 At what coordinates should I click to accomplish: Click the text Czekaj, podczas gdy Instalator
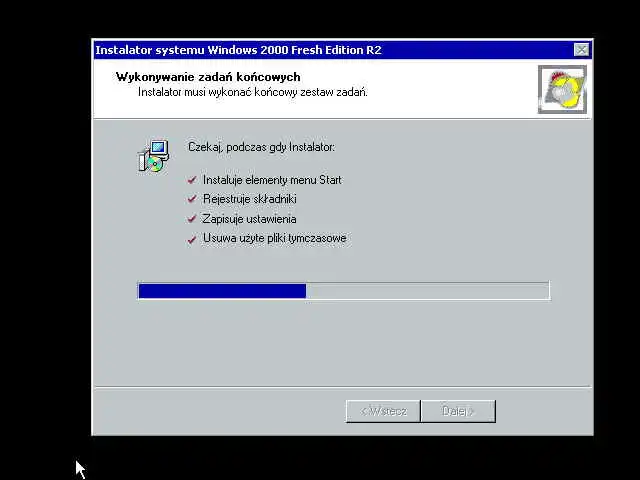(261, 147)
